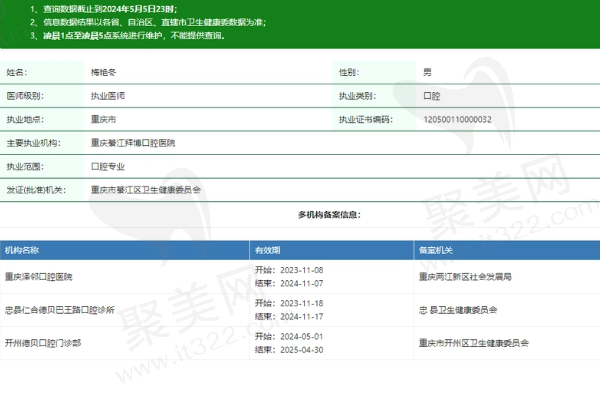Screen dimensions: 600x410
Task: Click the '发证(批准)机关:' label
Action: (36, 190)
